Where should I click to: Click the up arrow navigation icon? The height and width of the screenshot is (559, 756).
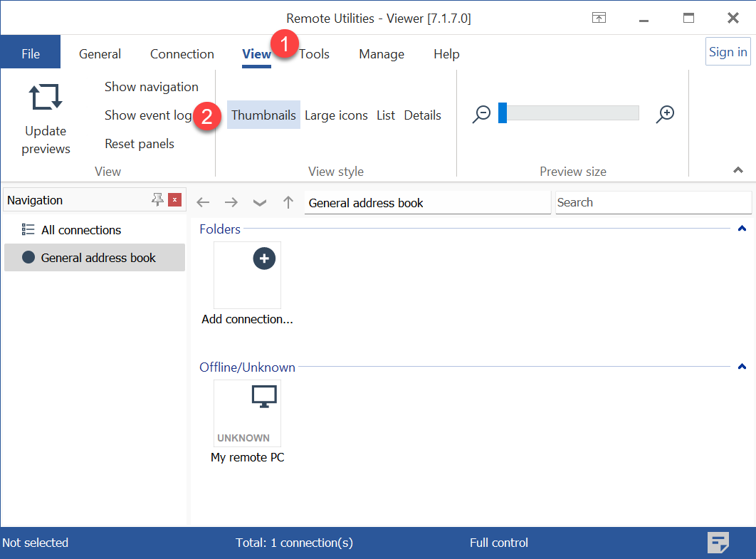pyautogui.click(x=288, y=202)
